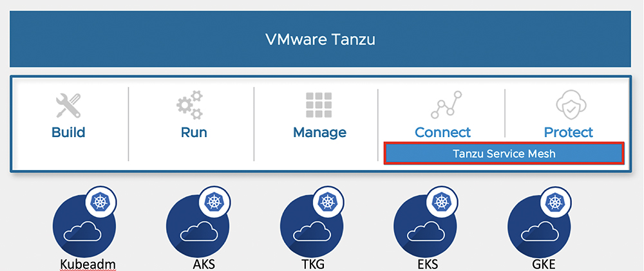The width and height of the screenshot is (644, 271).
Task: Click the Kubernetes badge on Kubeadm cluster
Action: tap(100, 203)
